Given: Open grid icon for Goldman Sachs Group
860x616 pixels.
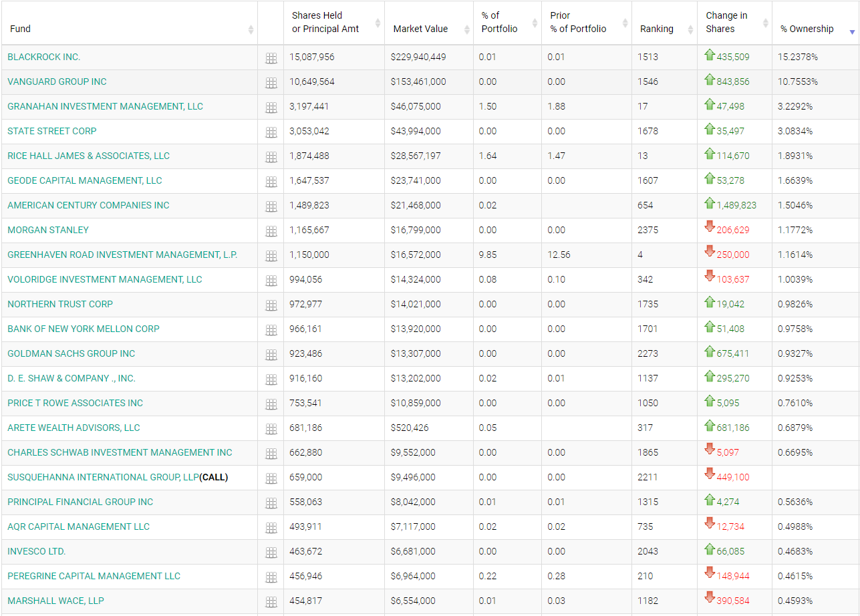Looking at the screenshot, I should (x=271, y=355).
